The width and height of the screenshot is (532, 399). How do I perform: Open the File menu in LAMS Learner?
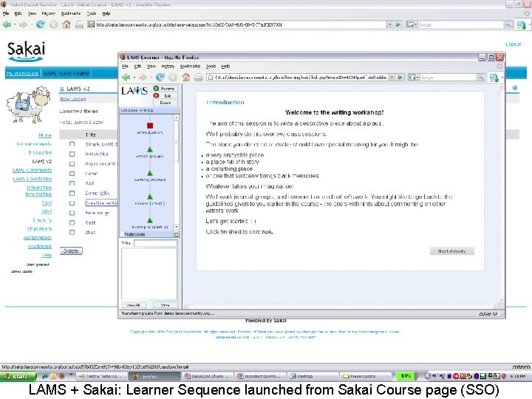pos(125,66)
